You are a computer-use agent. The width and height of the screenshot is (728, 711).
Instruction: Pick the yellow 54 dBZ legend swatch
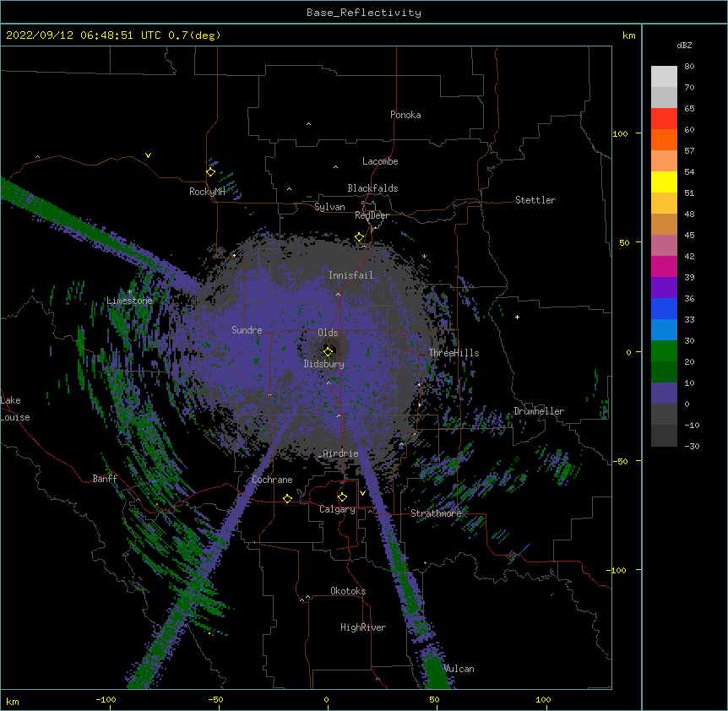664,182
